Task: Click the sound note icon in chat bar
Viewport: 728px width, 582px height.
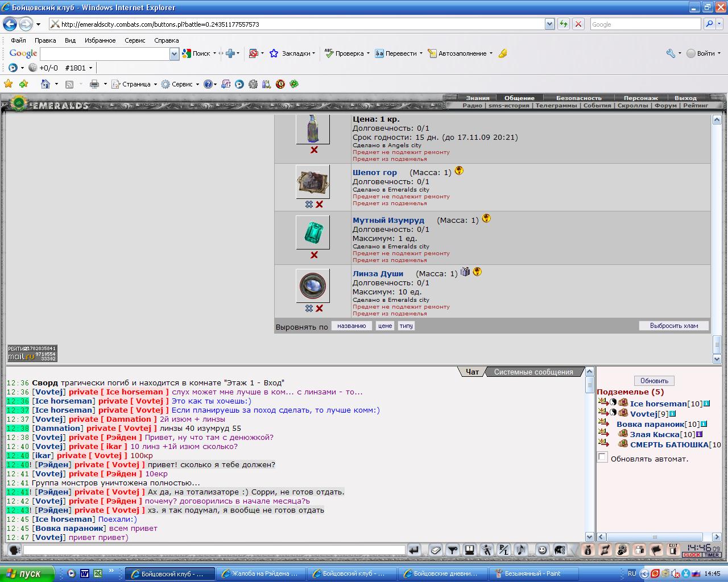Action: (x=521, y=550)
